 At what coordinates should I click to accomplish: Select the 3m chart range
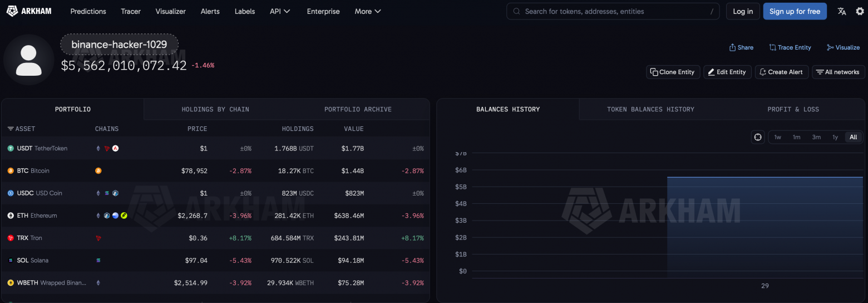tap(816, 137)
